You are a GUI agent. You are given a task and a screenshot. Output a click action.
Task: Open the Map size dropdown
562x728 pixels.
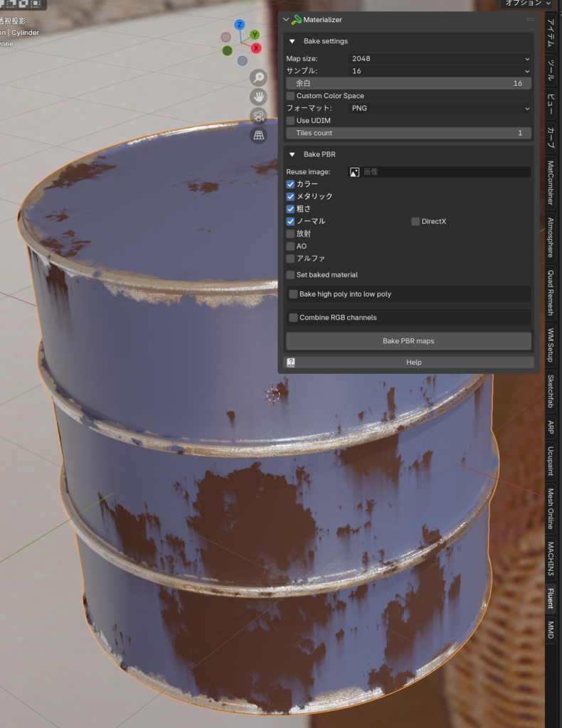[x=440, y=59]
